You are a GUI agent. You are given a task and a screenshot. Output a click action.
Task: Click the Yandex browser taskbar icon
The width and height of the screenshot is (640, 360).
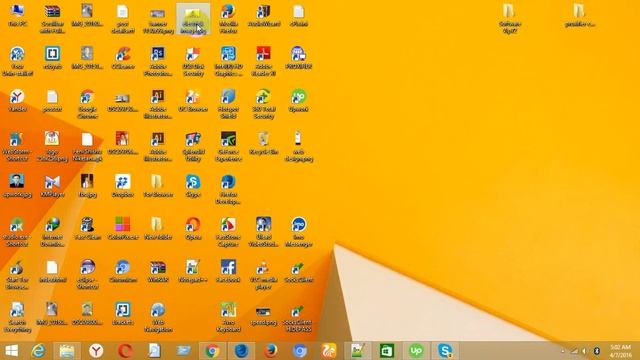(x=96, y=351)
